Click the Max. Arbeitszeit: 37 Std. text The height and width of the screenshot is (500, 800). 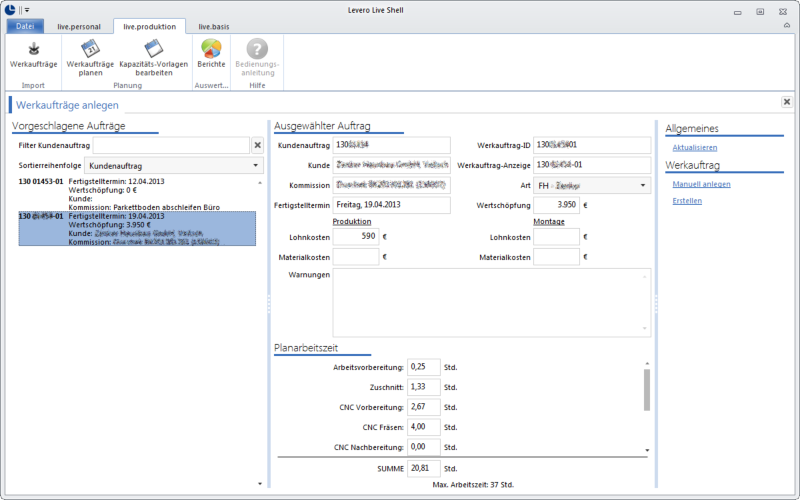coord(473,485)
